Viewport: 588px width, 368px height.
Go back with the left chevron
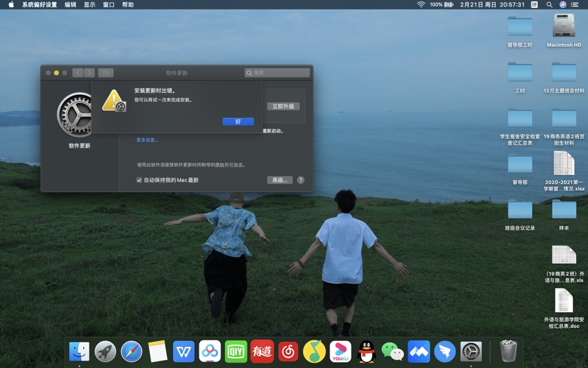[x=78, y=73]
